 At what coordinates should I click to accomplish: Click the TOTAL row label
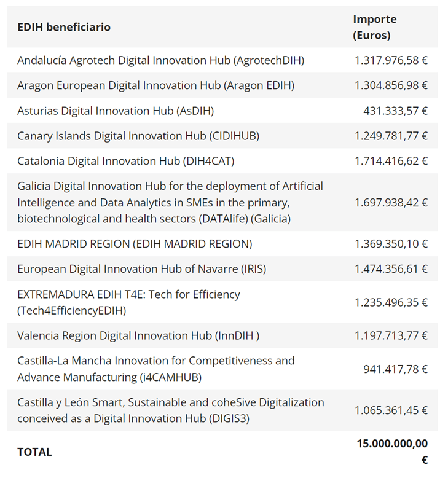coord(34,452)
